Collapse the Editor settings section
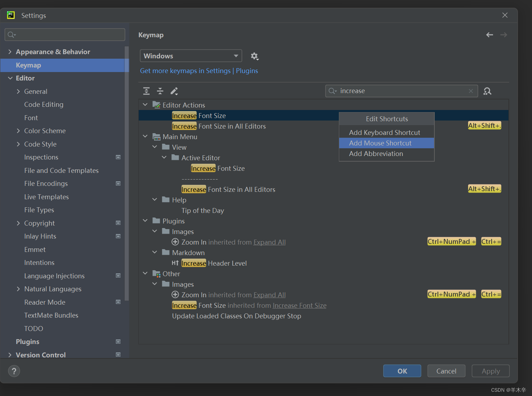 [10, 78]
